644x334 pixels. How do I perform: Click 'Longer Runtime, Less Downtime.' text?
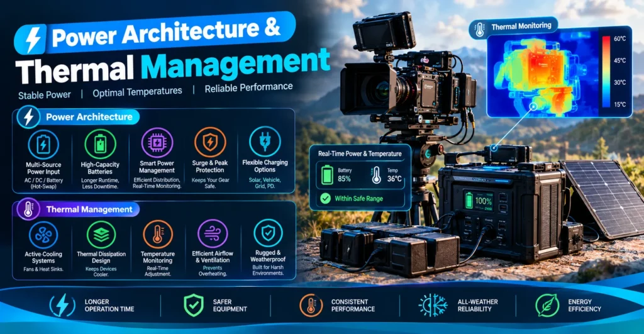tap(100, 183)
